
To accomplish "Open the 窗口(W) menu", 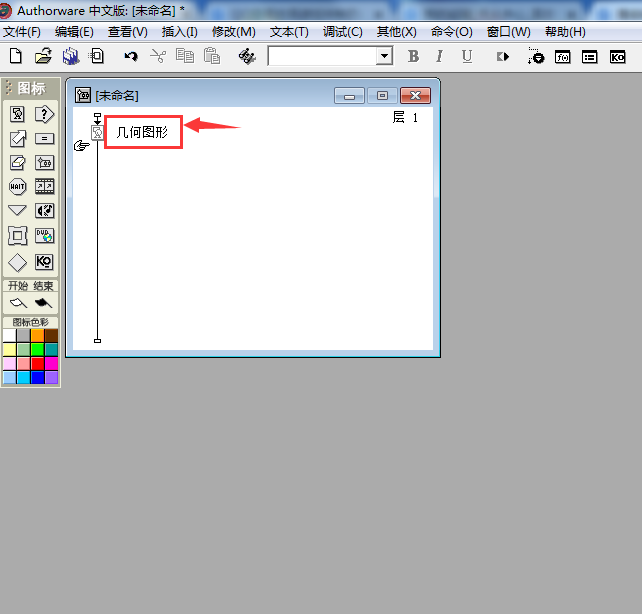I will pyautogui.click(x=509, y=32).
